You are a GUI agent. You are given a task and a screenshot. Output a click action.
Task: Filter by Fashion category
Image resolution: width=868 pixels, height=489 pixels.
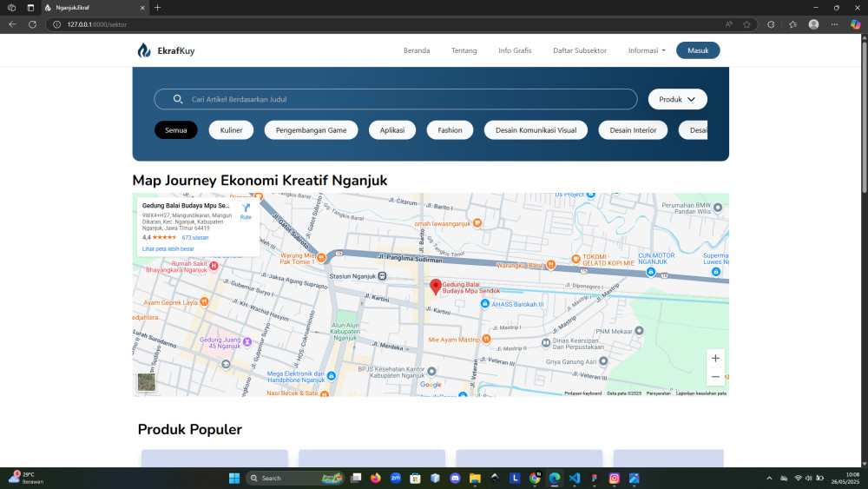[450, 130]
